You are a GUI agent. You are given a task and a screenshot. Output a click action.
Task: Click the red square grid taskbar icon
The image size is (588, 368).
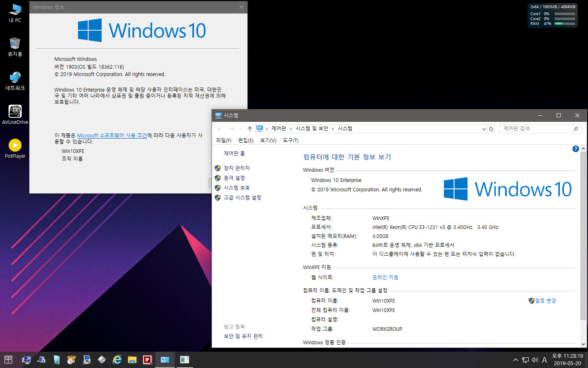click(x=147, y=360)
